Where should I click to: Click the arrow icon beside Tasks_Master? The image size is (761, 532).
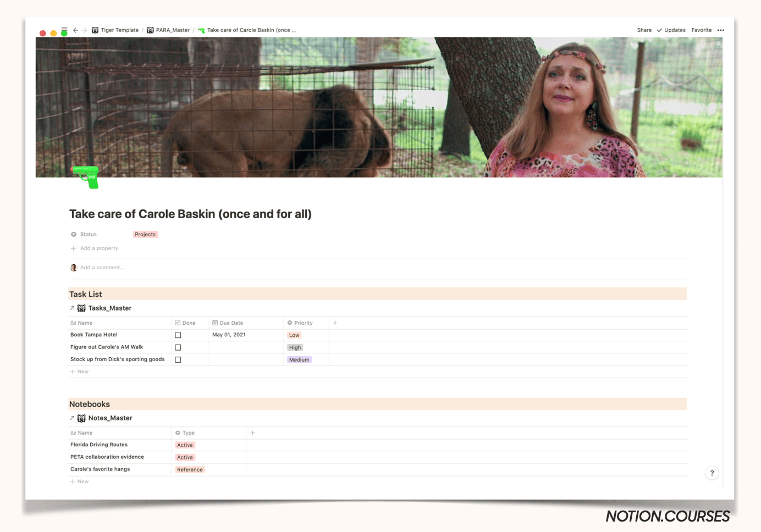(x=72, y=308)
